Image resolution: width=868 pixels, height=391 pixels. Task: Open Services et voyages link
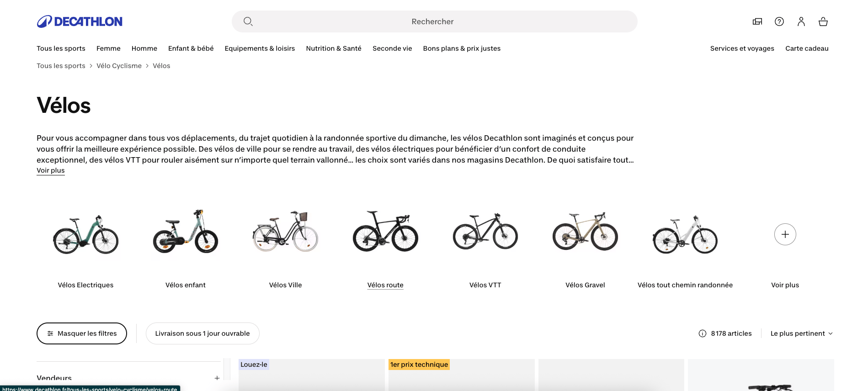(x=742, y=48)
